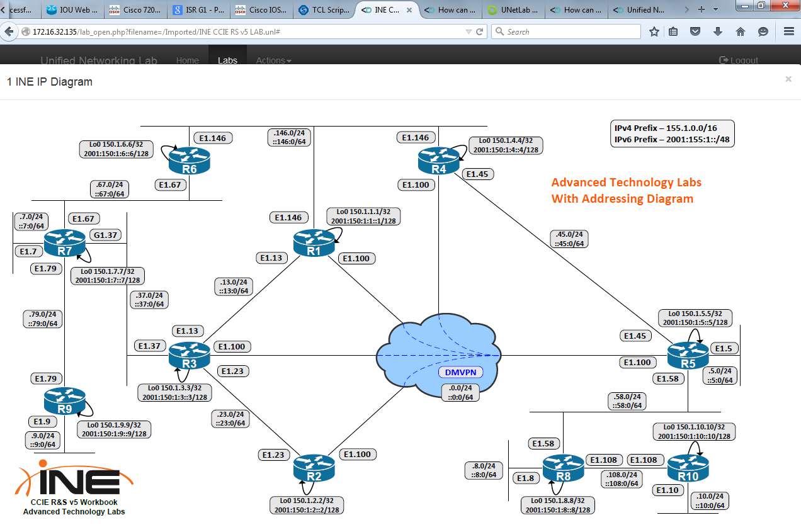Click the R10 router icon
Image resolution: width=801 pixels, height=532 pixels.
click(x=688, y=468)
